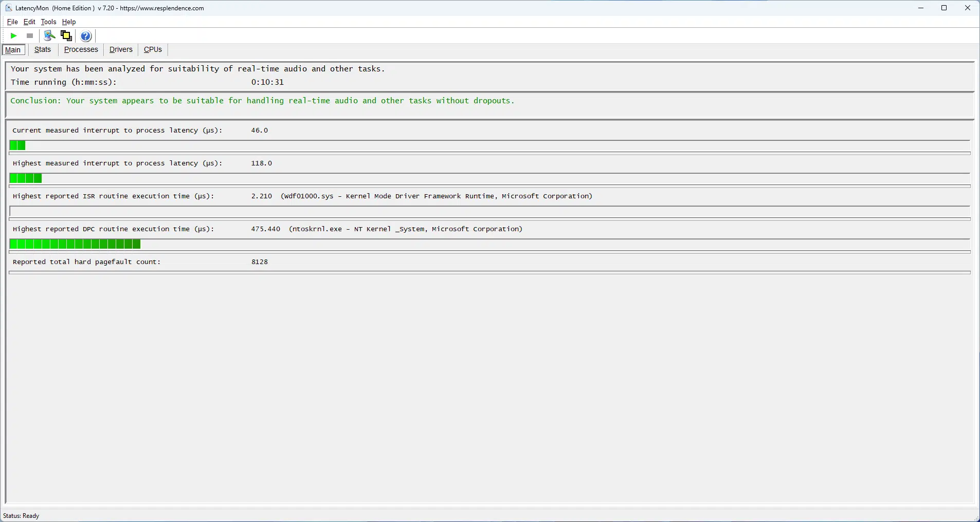
Task: Switch to the Processes tab
Action: [81, 50]
